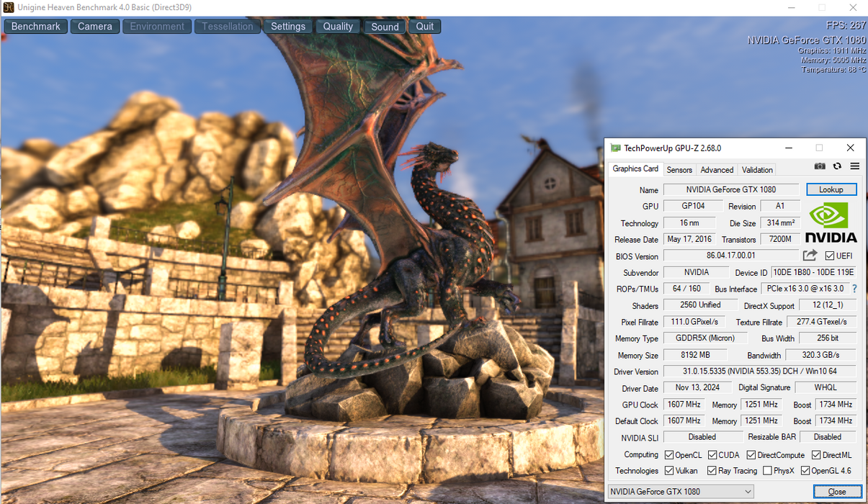Toggle the OpenCL checkbox
868x504 pixels.
click(669, 455)
